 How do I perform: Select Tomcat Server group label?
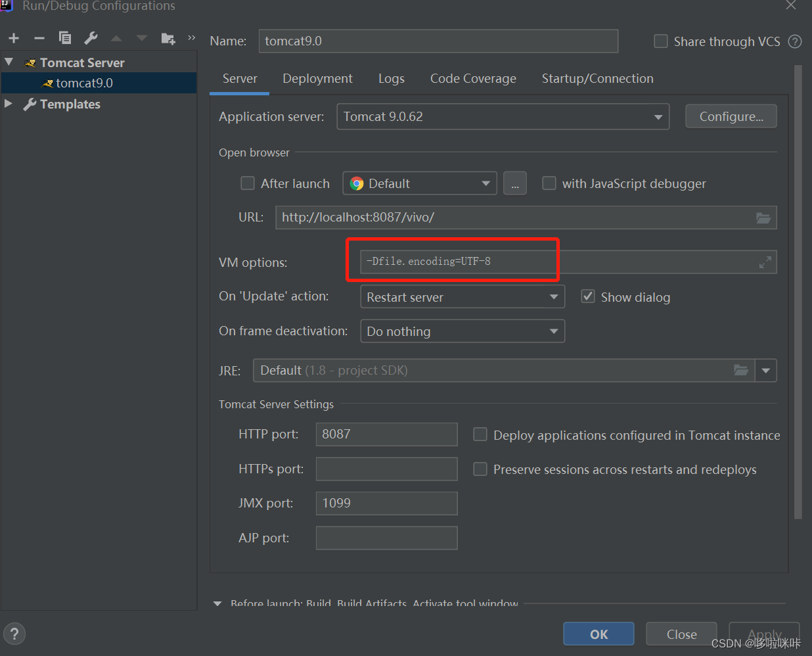point(82,62)
